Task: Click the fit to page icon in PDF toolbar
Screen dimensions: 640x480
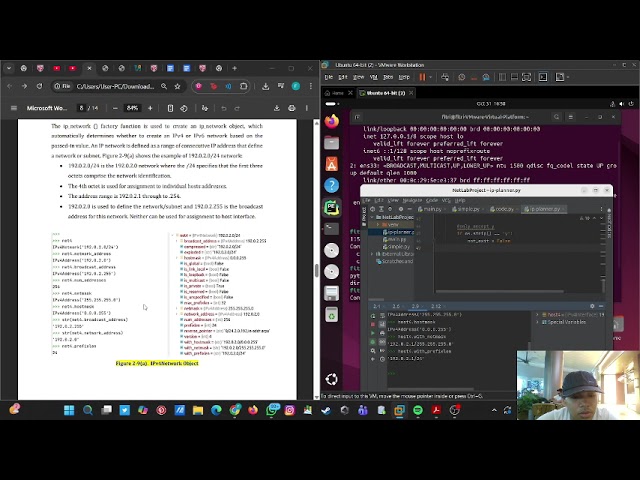Action: [x=170, y=108]
